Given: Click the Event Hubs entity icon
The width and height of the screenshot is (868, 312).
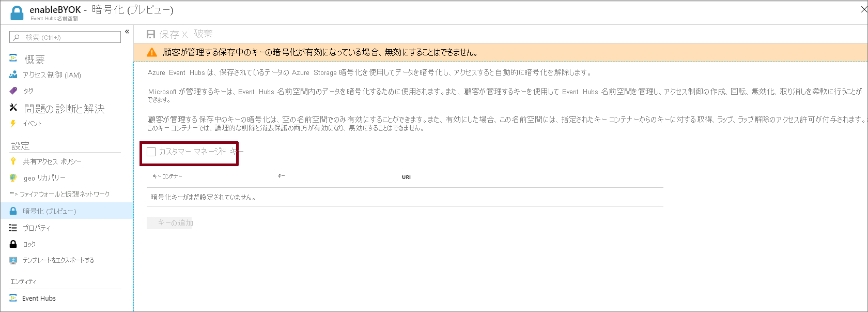Looking at the screenshot, I should 13,298.
